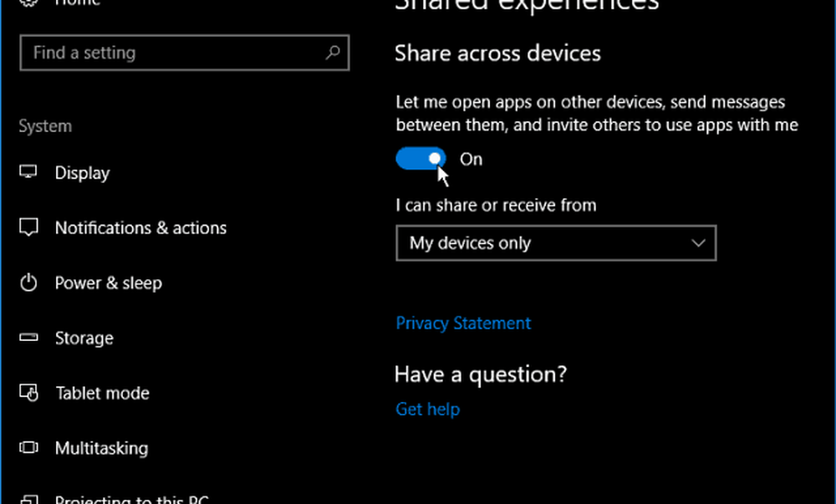Viewport: 836px width, 504px height.
Task: Click the chevron on My devices only
Action: click(698, 243)
